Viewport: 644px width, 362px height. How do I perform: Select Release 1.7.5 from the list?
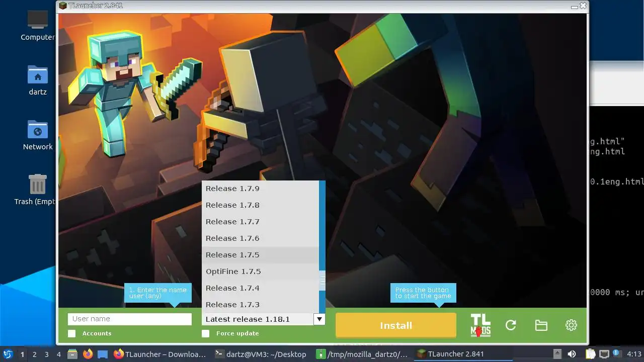[260, 255]
